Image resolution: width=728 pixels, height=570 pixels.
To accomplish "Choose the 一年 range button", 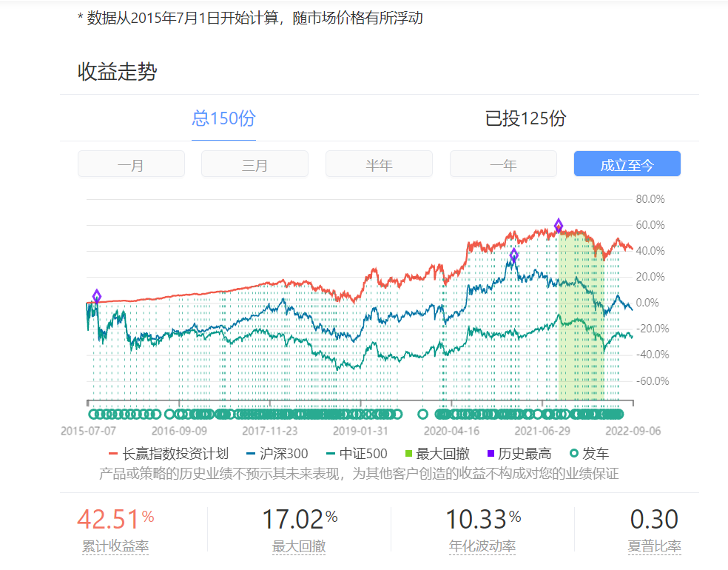I will (x=503, y=164).
